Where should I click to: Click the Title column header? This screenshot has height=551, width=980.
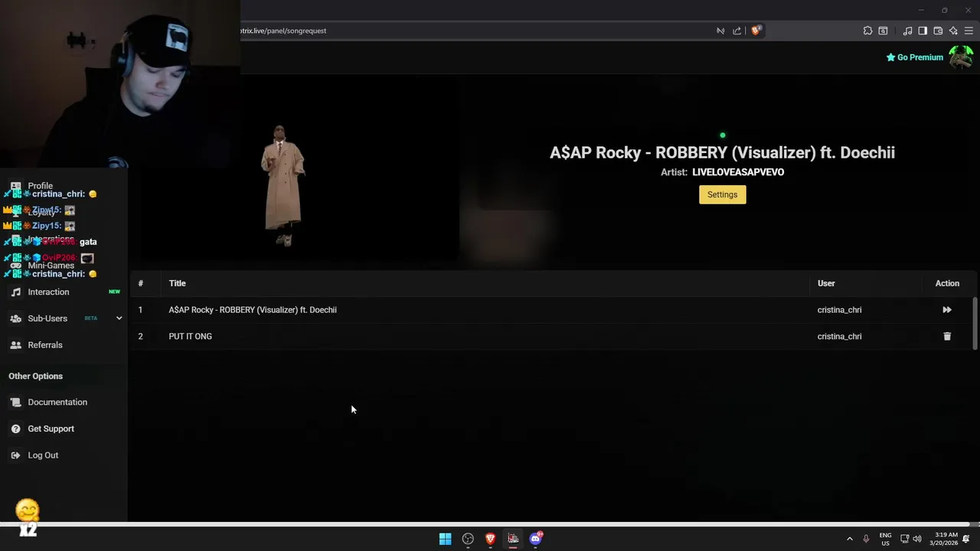[x=178, y=283]
